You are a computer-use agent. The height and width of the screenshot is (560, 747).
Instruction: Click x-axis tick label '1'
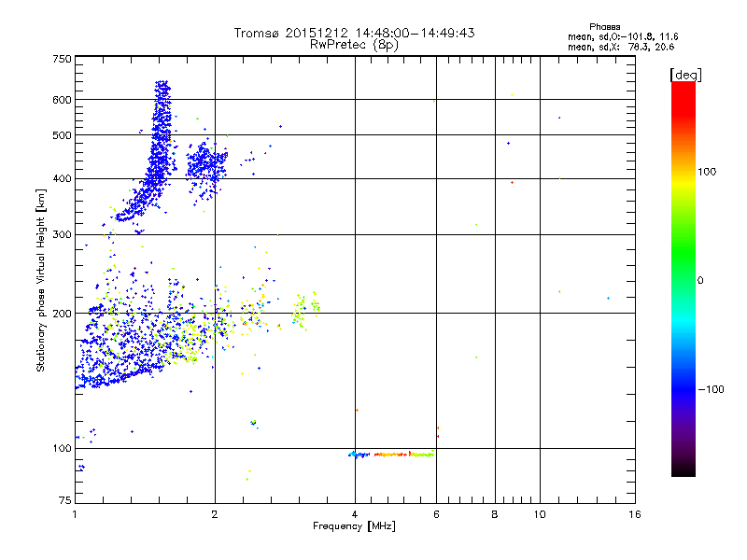pos(76,514)
